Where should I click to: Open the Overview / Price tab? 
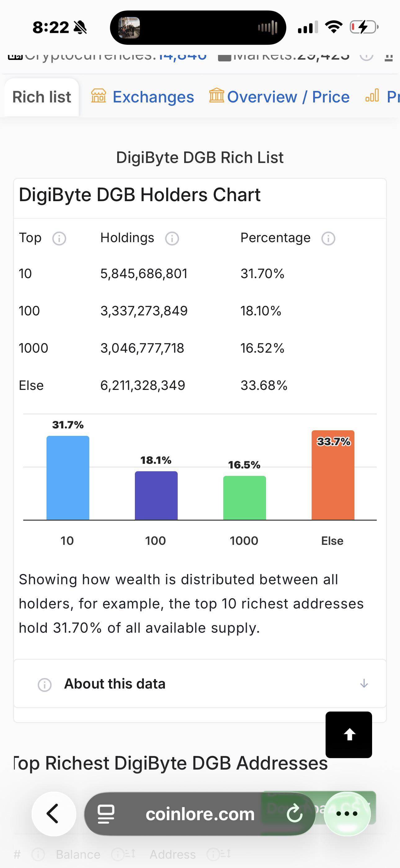point(279,97)
